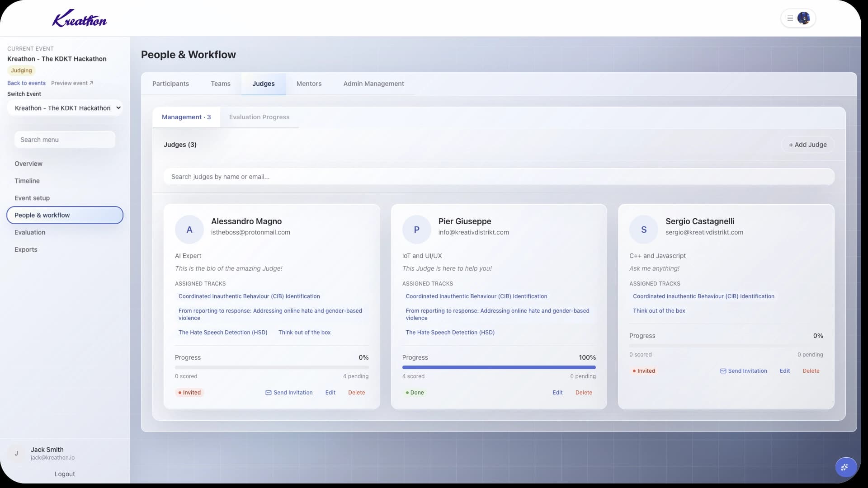The width and height of the screenshot is (868, 488).
Task: Click Sergio Castagnelli's avatar initial S
Action: tap(644, 230)
